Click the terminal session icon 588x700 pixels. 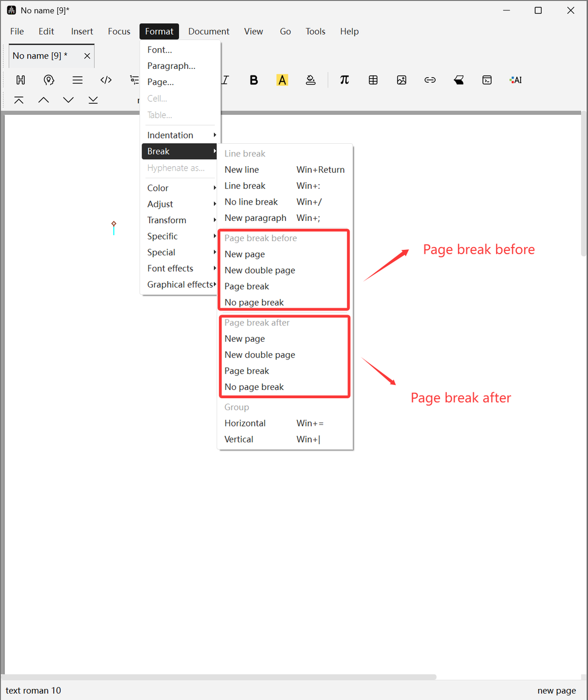point(487,80)
